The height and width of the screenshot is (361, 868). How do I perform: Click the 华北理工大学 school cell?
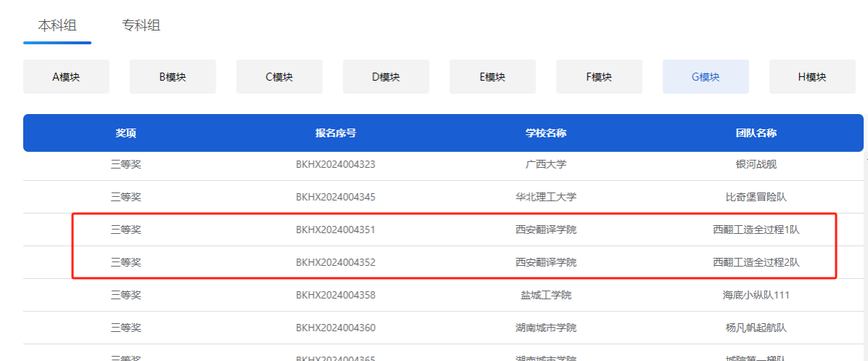click(x=546, y=197)
